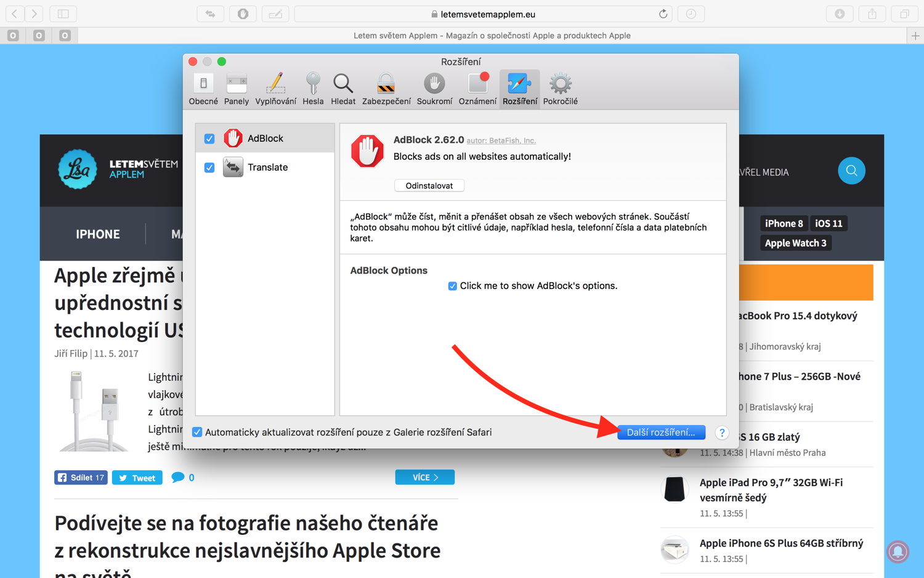Show Safari downloads
The height and width of the screenshot is (578, 924).
tap(840, 14)
